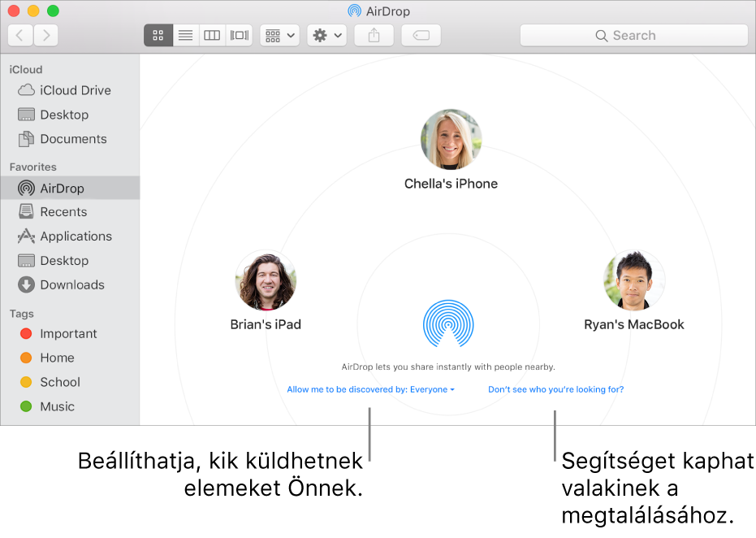This screenshot has height=538, width=756.
Task: Click Brian's iPad avatar
Action: [x=266, y=280]
